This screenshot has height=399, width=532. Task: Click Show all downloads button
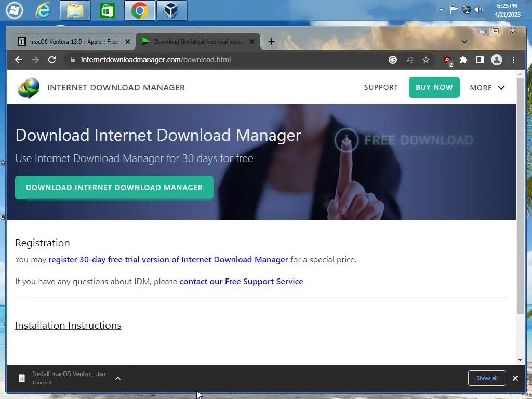pyautogui.click(x=487, y=378)
